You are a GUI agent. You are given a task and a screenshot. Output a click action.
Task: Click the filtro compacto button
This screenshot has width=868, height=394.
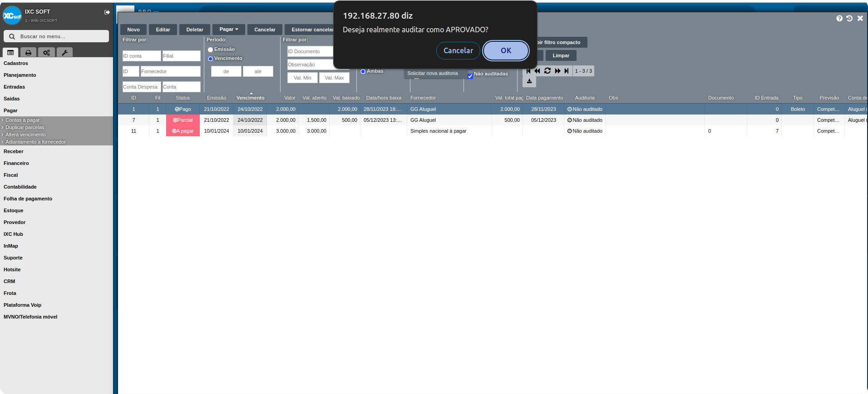click(562, 42)
